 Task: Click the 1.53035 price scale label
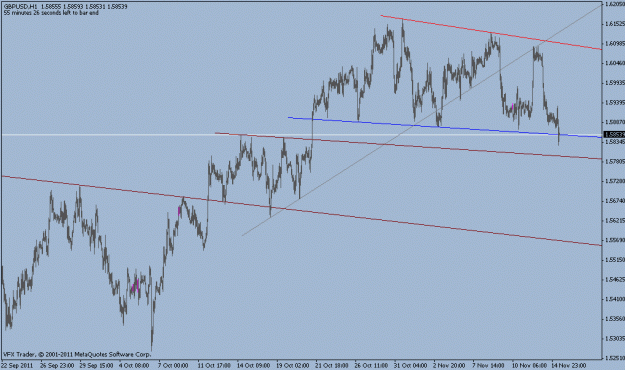614,338
